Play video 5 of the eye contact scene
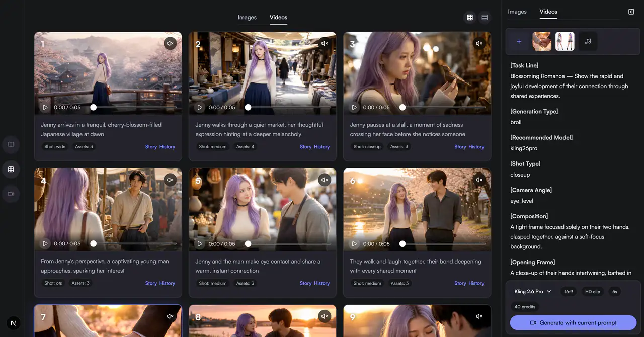The width and height of the screenshot is (644, 337). tap(200, 243)
